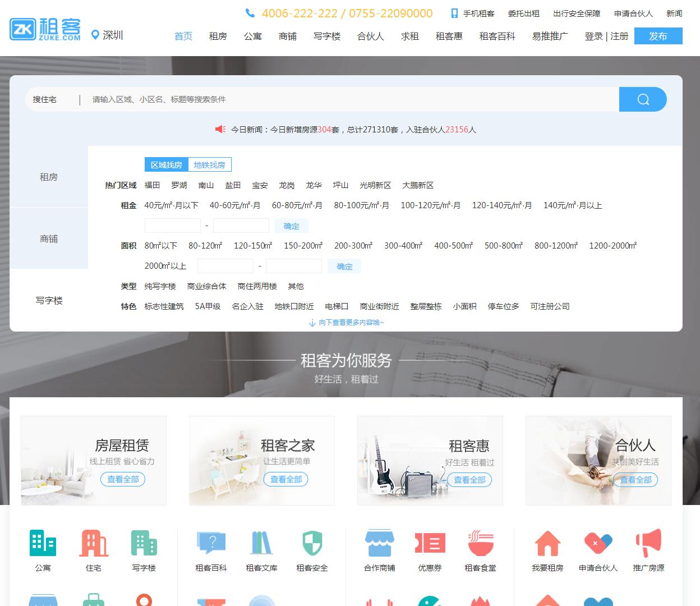
Task: Select area range 200-300㎡
Action: (x=353, y=246)
